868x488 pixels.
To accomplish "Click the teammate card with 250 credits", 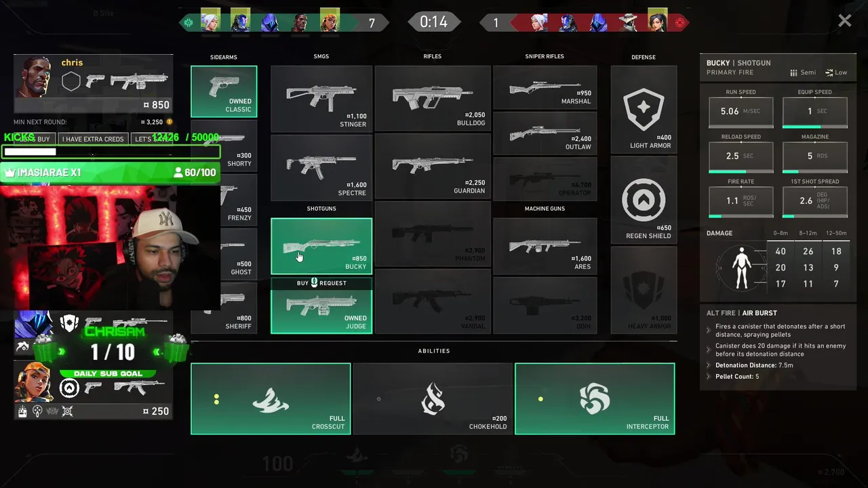I will 94,390.
